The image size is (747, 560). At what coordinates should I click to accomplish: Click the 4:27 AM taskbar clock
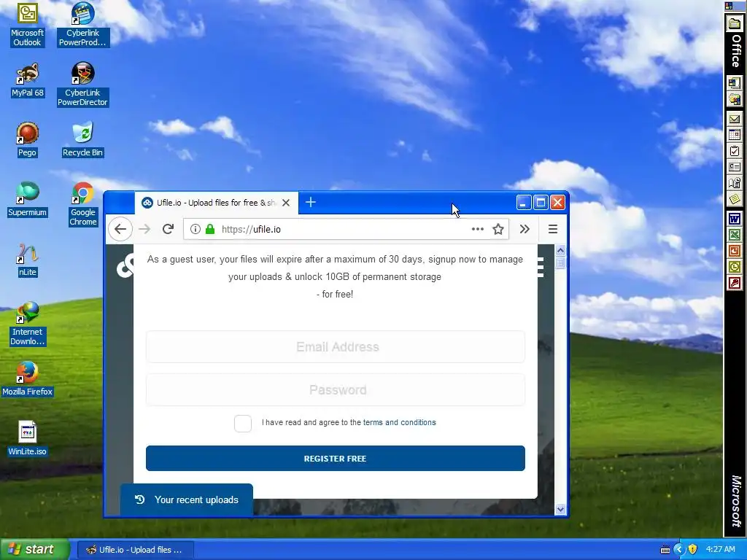point(720,550)
